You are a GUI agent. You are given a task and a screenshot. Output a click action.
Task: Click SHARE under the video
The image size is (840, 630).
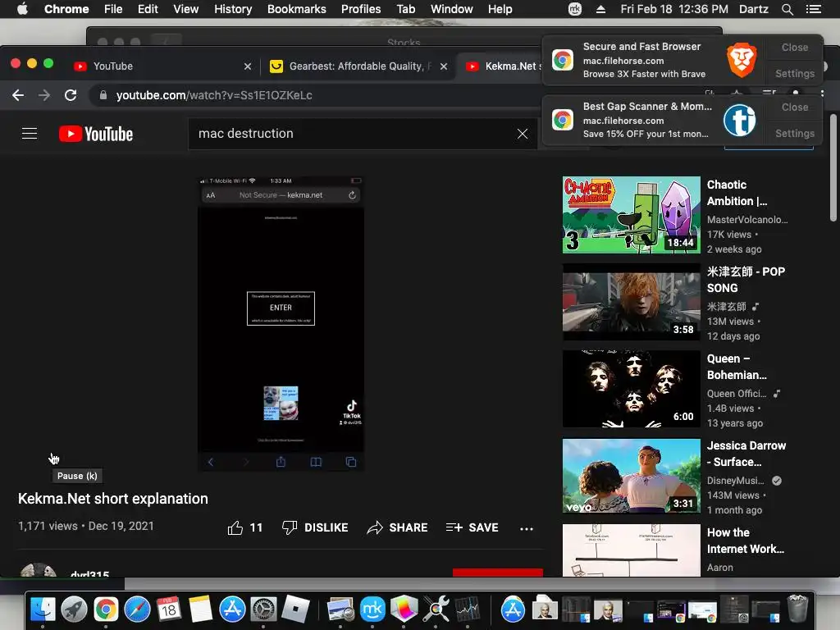pos(397,527)
